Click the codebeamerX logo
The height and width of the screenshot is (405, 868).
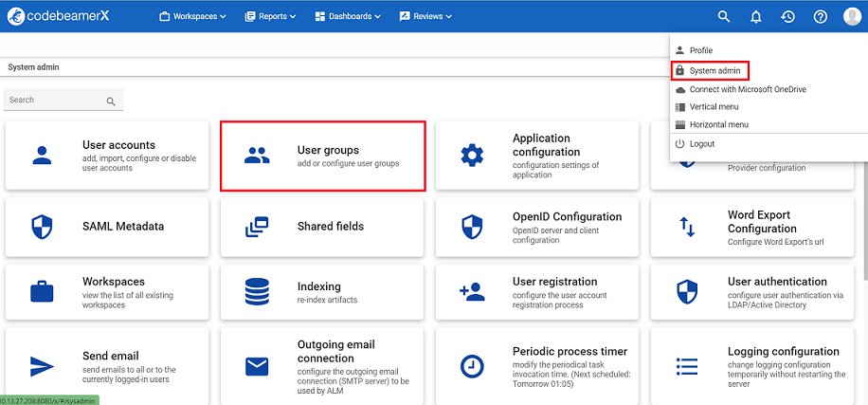[x=59, y=16]
